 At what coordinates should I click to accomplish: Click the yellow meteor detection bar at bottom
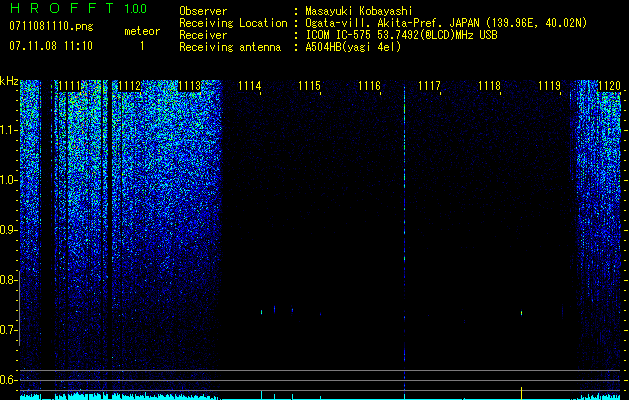point(521,392)
